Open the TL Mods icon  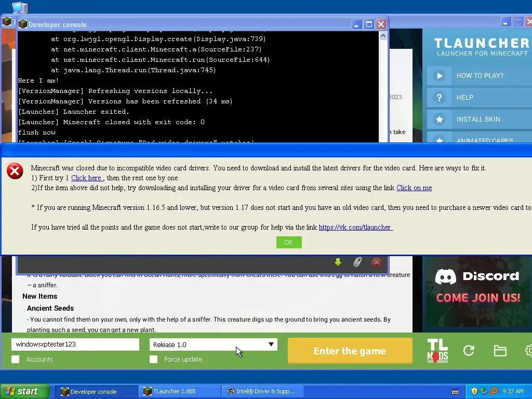point(437,351)
